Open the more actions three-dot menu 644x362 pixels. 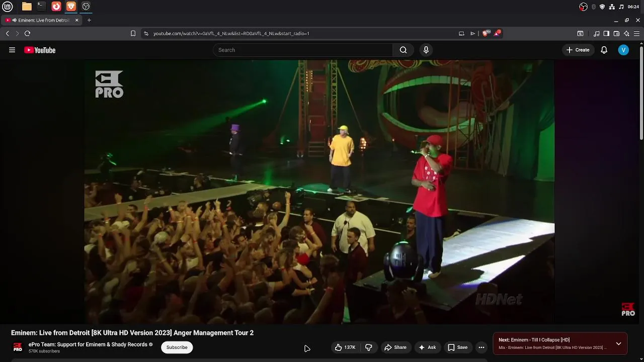pyautogui.click(x=481, y=347)
